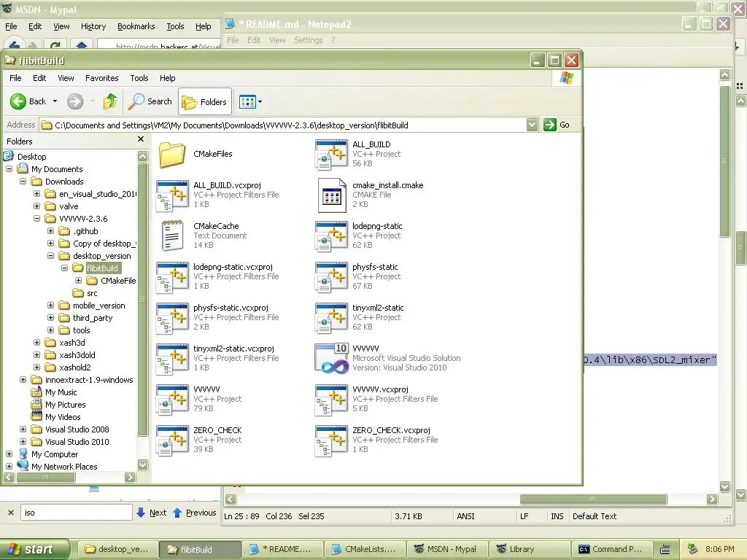Open Tools menu in flibitBuild window
Screen dimensions: 747x560
(139, 78)
